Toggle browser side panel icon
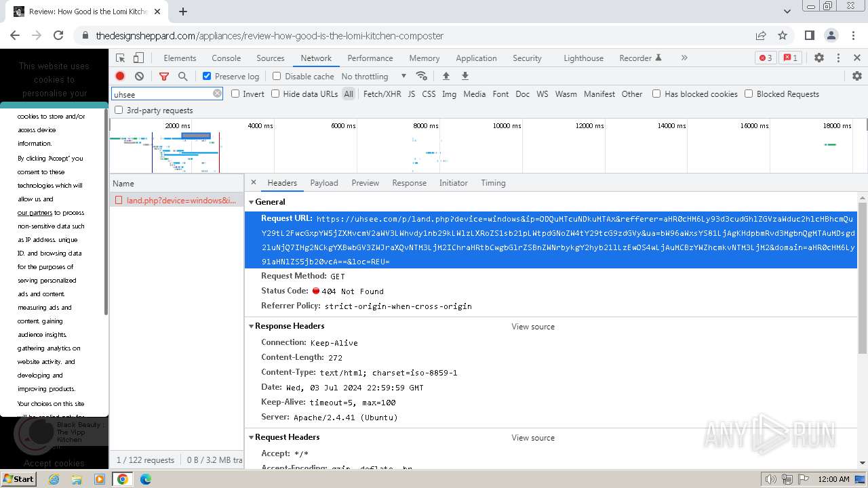The height and width of the screenshot is (488, 868). tap(809, 35)
